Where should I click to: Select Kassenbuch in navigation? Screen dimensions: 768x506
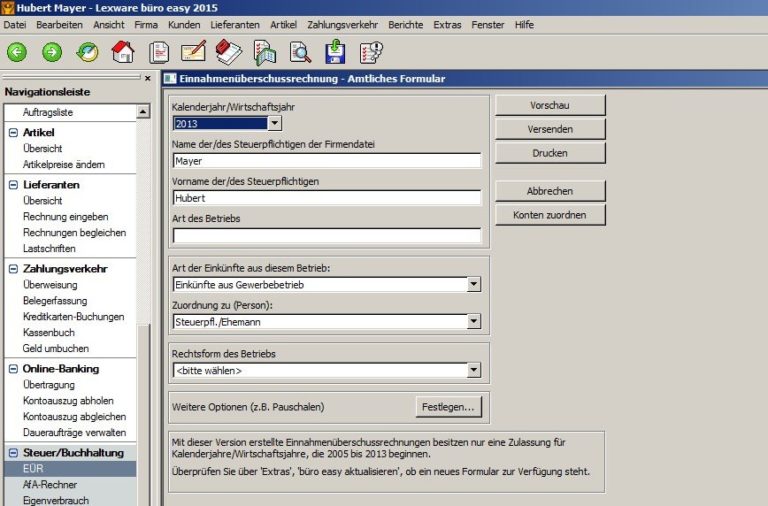(48, 333)
